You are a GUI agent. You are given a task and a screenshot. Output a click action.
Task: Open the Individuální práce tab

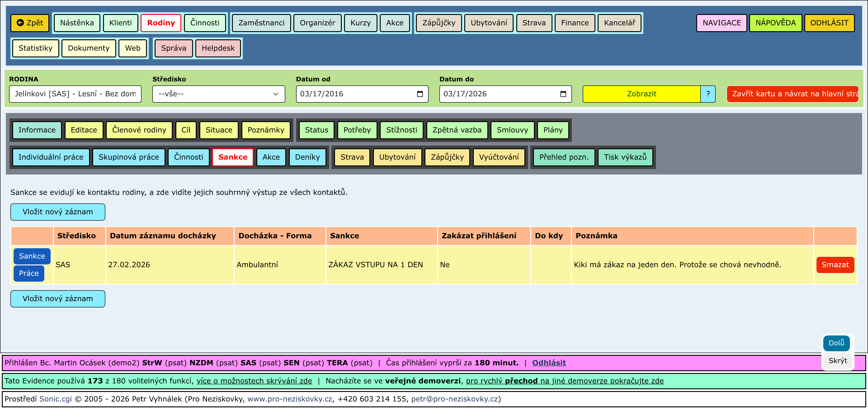pyautogui.click(x=51, y=157)
